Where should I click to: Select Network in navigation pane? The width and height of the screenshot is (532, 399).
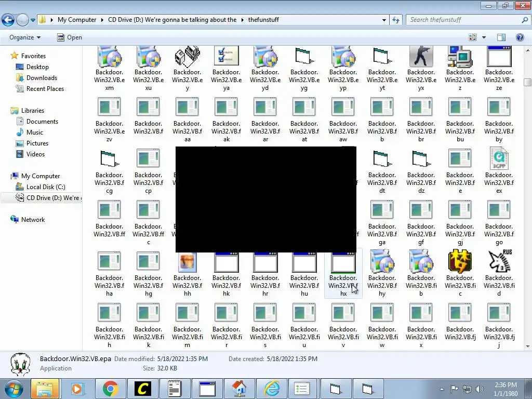(x=33, y=220)
